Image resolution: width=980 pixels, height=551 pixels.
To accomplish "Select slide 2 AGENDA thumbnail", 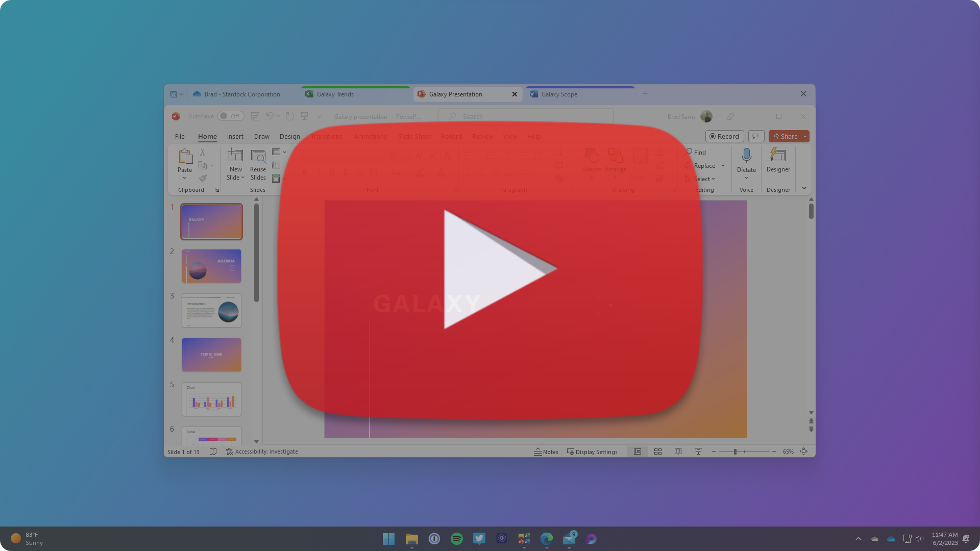I will (x=211, y=266).
